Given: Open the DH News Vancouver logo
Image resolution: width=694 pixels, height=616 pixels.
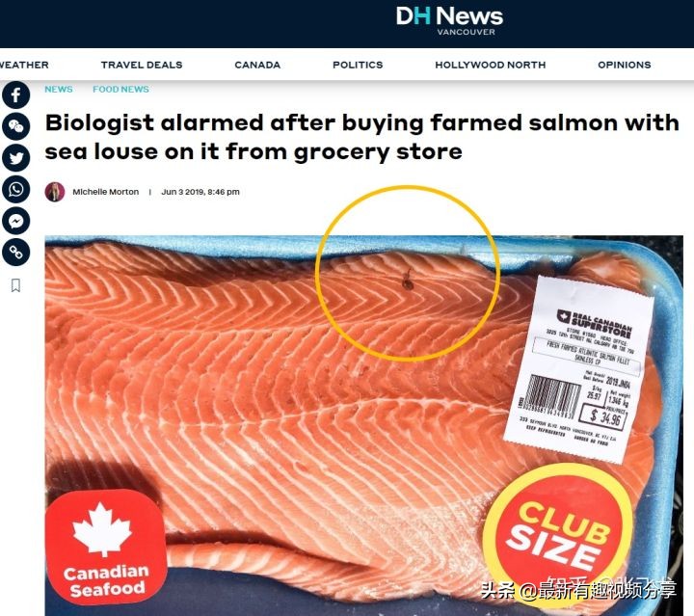Looking at the screenshot, I should click(449, 20).
